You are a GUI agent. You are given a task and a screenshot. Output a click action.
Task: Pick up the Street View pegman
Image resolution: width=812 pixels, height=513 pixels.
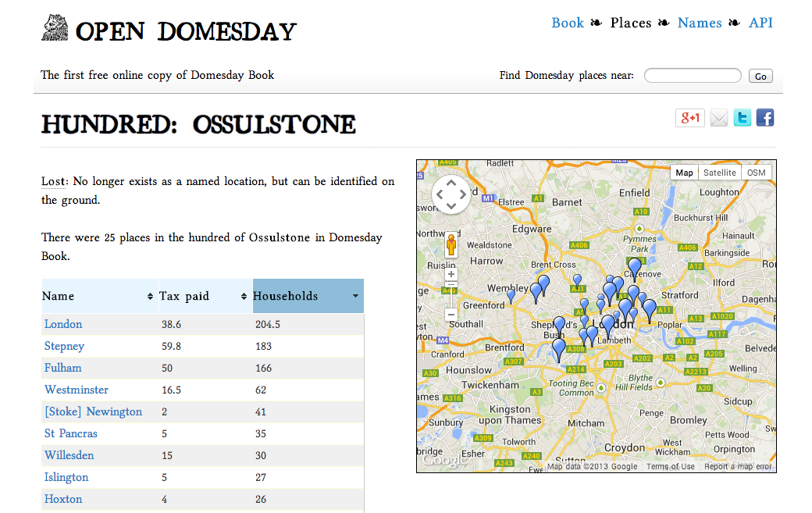[x=451, y=244]
